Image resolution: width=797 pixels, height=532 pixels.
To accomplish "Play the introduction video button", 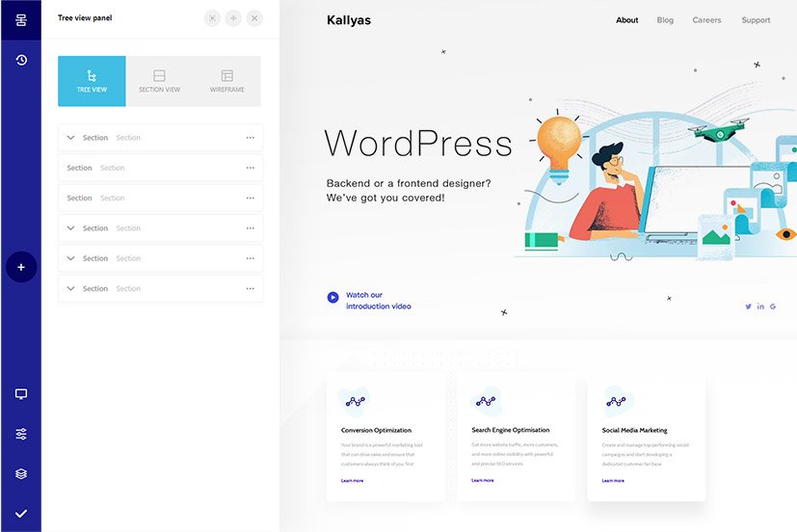I will (332, 297).
